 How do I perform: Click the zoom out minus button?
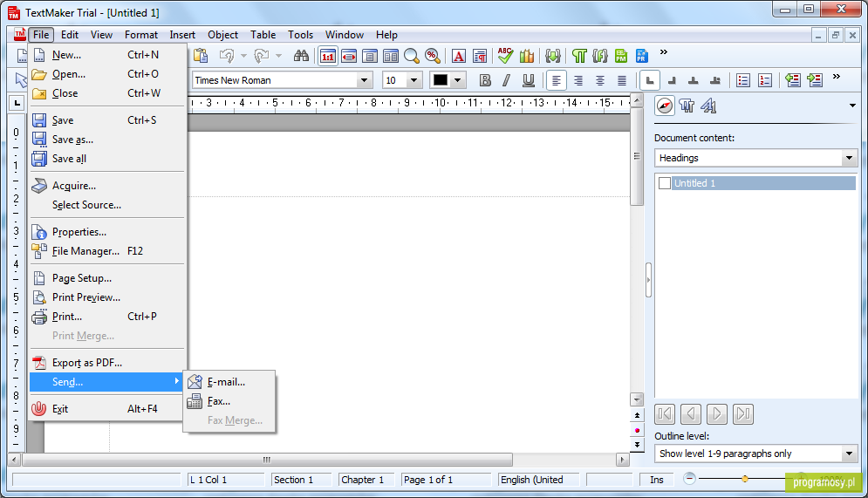click(689, 479)
